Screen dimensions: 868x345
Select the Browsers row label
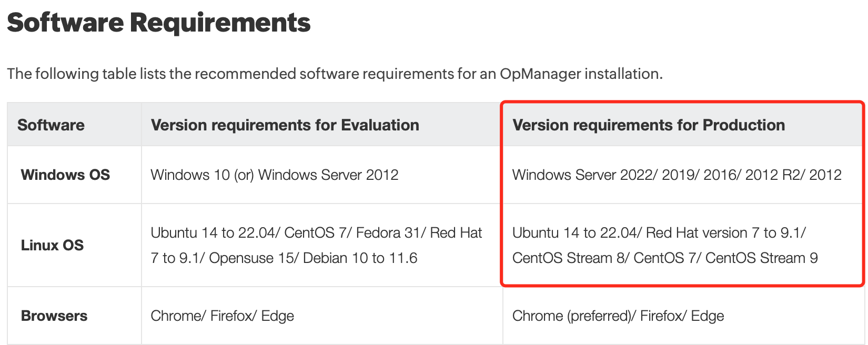pos(54,316)
